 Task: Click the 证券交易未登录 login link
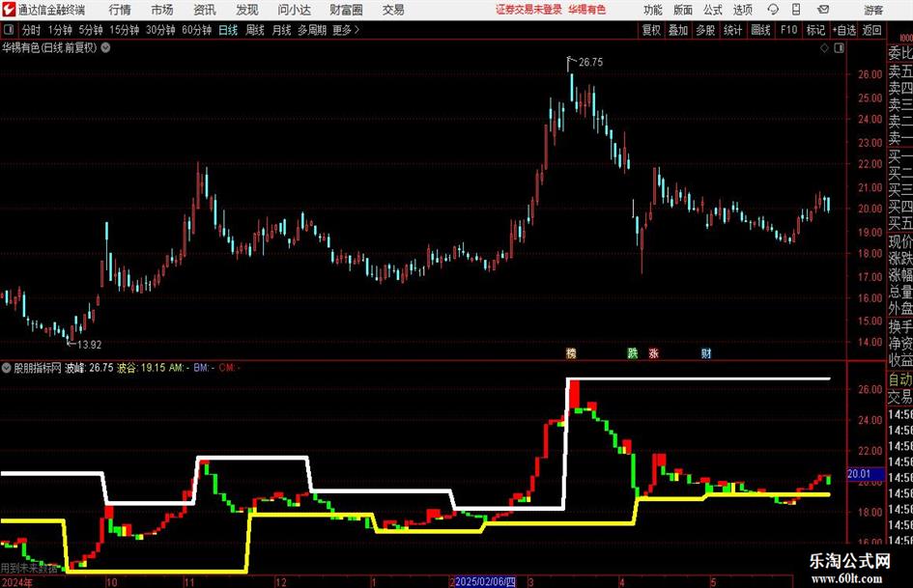(528, 10)
